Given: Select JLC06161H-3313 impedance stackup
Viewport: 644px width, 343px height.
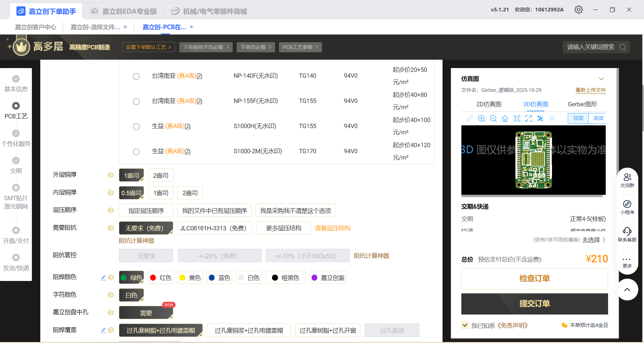Looking at the screenshot, I should point(215,228).
